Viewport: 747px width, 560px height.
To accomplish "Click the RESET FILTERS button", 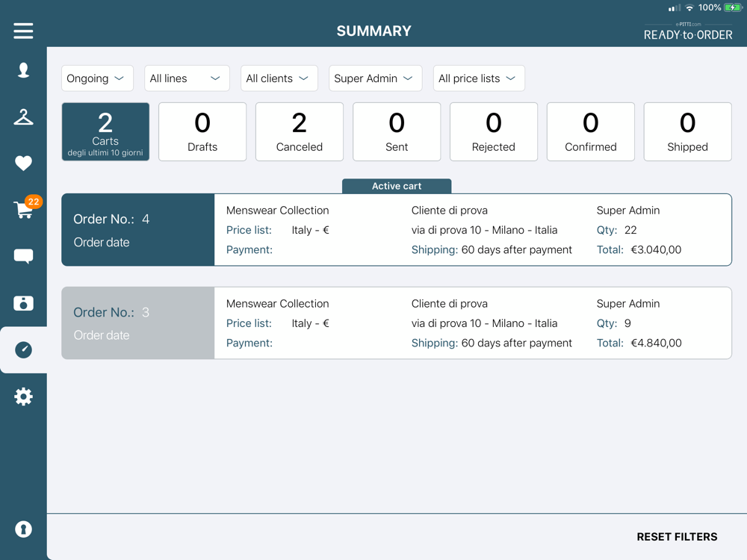I will coord(677,537).
